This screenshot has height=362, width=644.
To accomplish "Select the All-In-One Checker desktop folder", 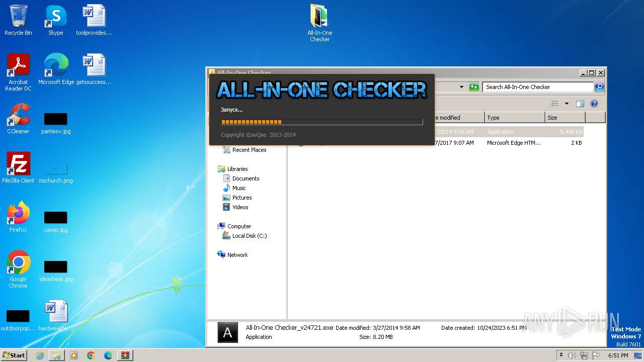I will click(320, 23).
